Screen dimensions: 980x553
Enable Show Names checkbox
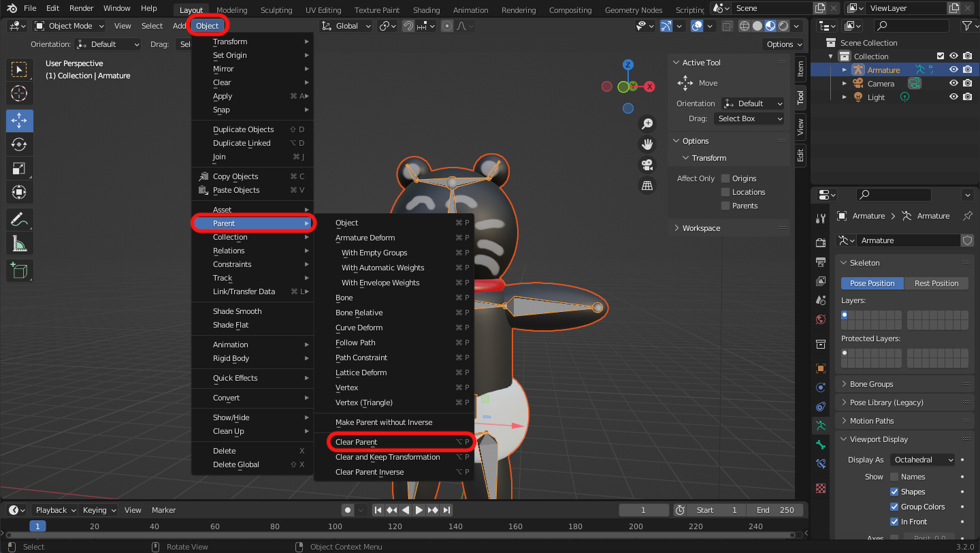894,477
